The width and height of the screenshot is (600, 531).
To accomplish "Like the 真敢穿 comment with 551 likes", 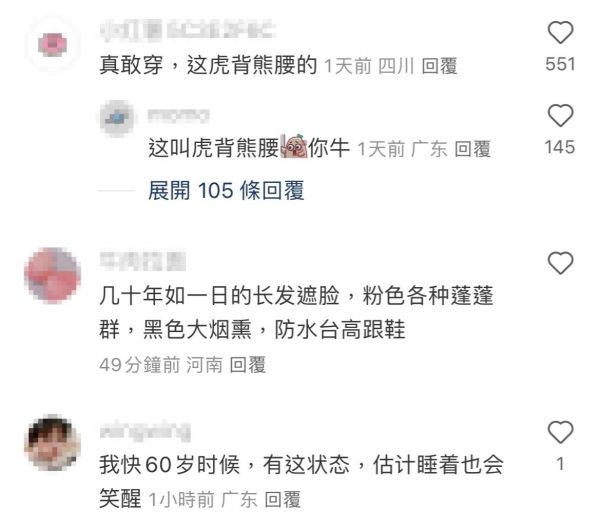I will [560, 33].
